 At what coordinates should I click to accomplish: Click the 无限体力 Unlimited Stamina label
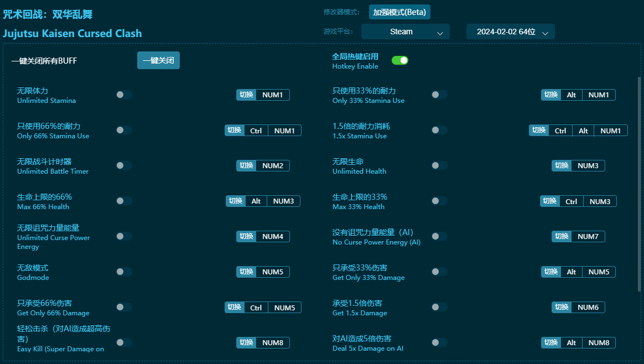coord(46,95)
